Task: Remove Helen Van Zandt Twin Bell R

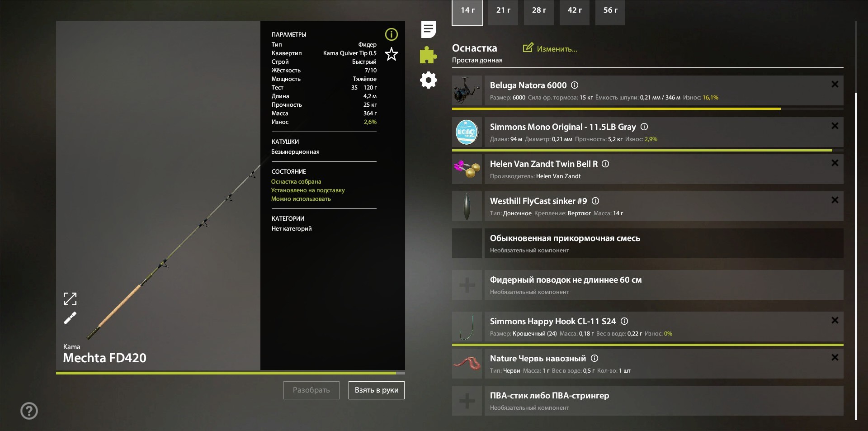Action: [835, 163]
